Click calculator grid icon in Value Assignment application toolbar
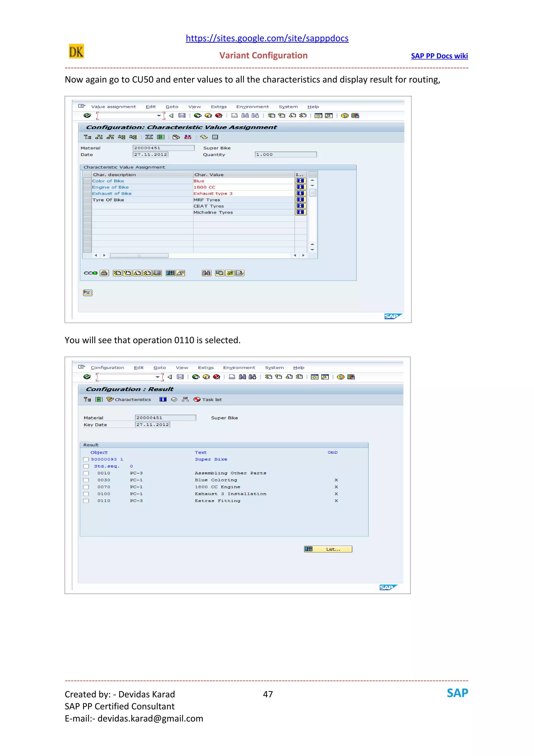Viewport: 534px width, 756px height. (x=215, y=137)
